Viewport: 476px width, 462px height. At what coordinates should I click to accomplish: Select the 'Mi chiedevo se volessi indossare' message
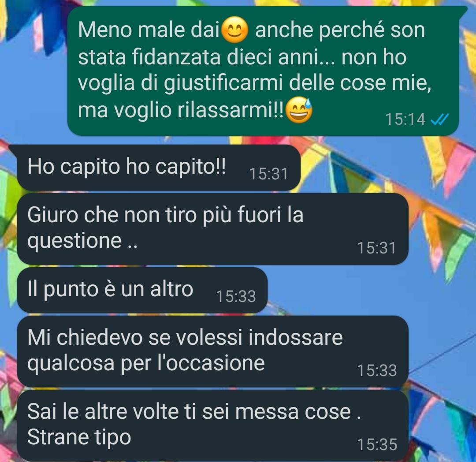point(212,351)
